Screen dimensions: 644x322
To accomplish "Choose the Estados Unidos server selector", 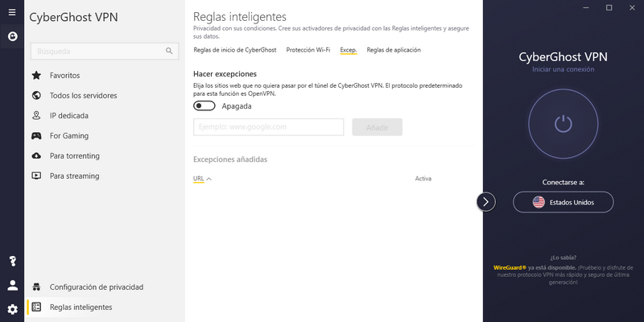I will click(563, 202).
